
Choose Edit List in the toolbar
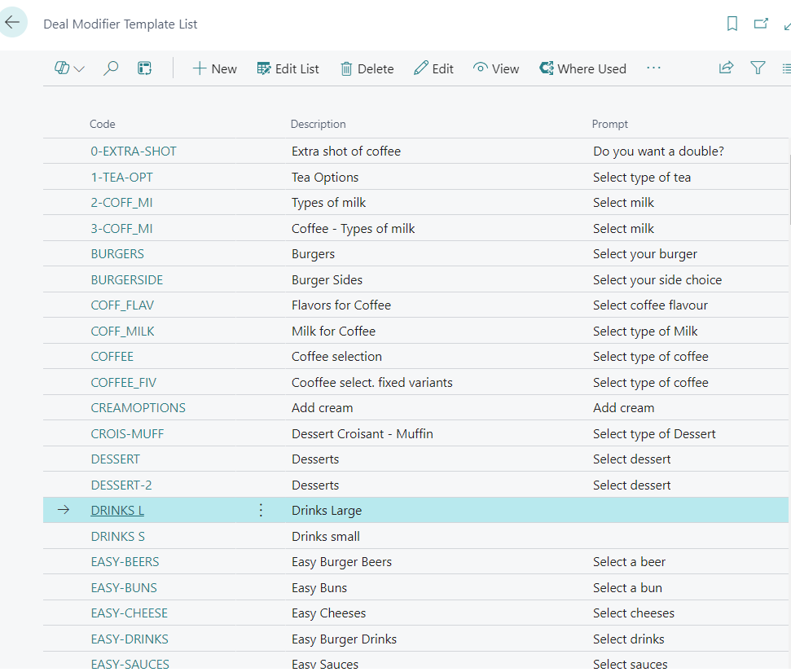tap(288, 68)
